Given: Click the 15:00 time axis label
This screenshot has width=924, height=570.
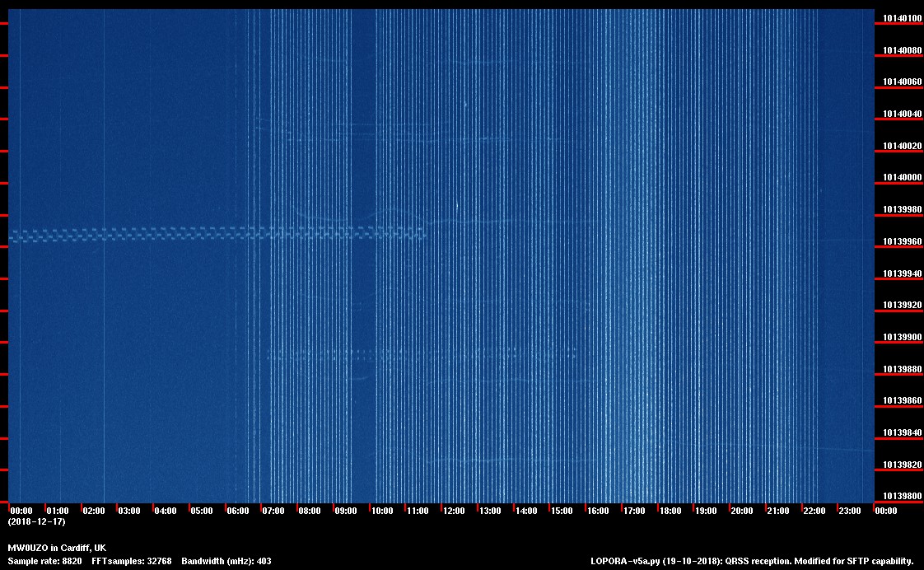Looking at the screenshot, I should (562, 511).
